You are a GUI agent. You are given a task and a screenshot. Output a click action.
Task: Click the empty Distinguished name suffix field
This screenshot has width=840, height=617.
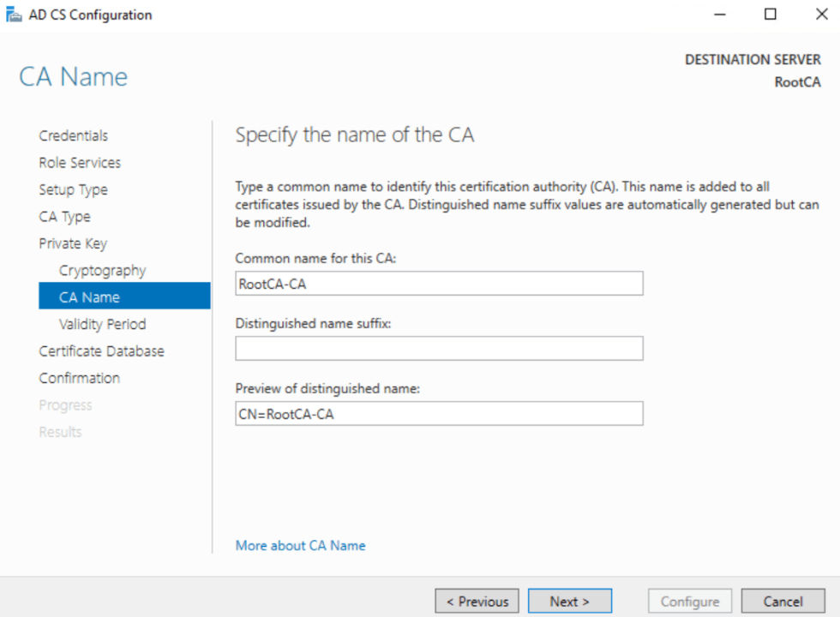(439, 348)
